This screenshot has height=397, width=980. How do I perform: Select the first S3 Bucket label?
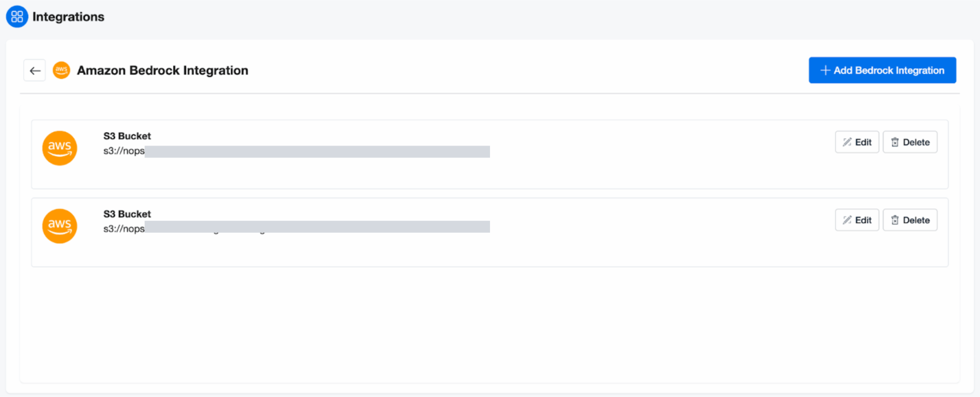pyautogui.click(x=127, y=136)
